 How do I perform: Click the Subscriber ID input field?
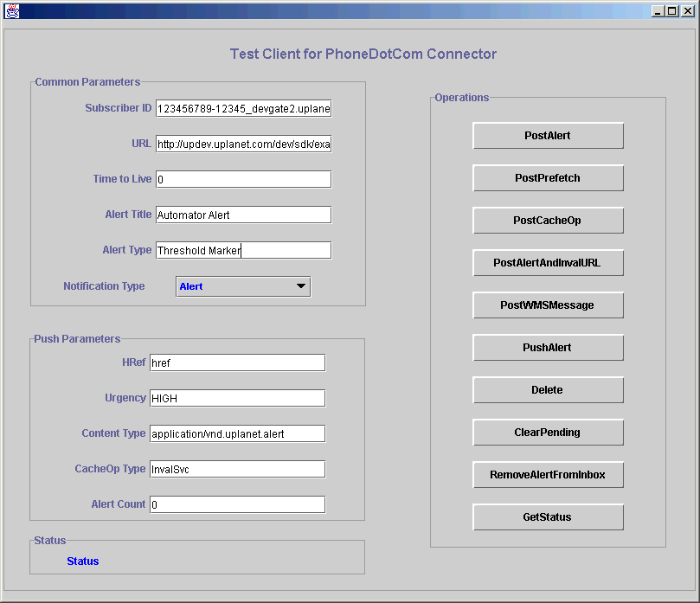click(x=242, y=108)
